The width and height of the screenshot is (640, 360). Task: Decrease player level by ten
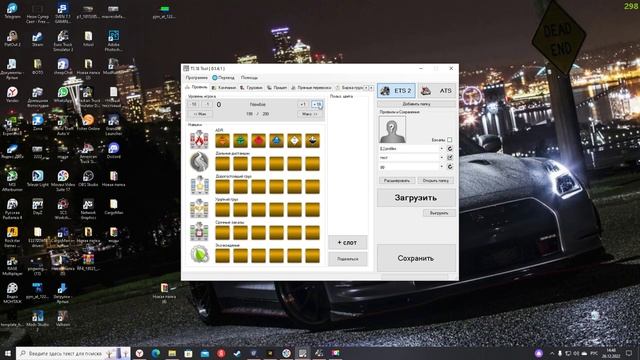pyautogui.click(x=194, y=104)
